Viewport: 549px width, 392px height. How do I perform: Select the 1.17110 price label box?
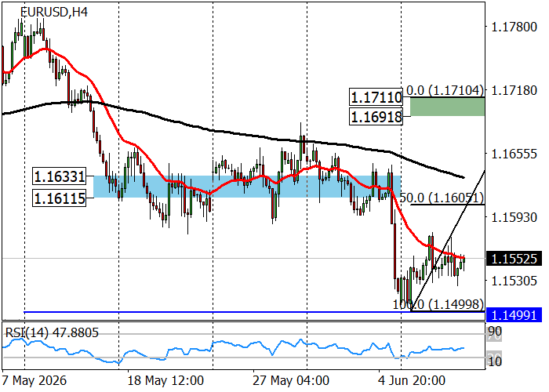tap(376, 97)
